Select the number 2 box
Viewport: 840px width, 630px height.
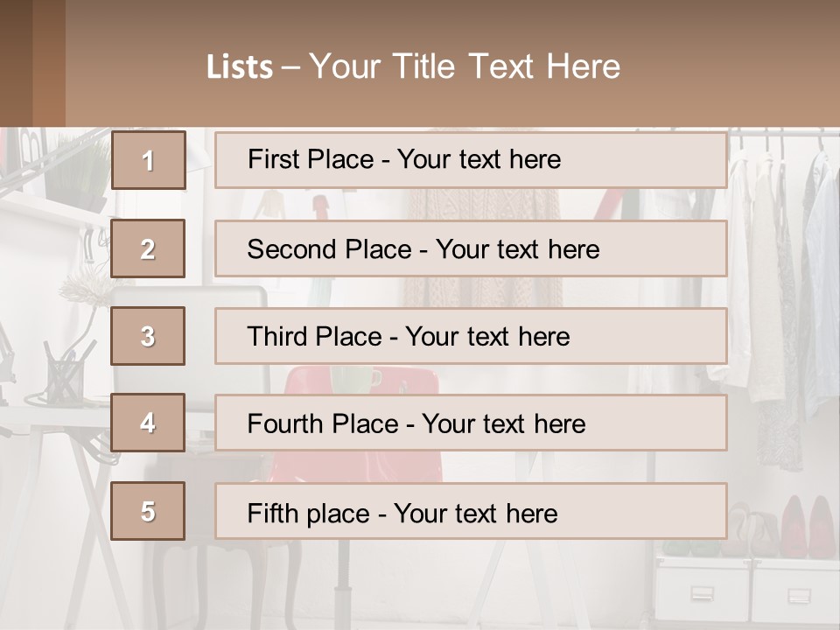(x=149, y=248)
